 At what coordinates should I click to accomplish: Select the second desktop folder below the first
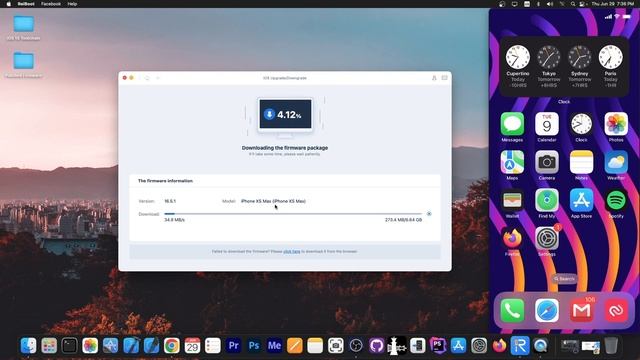click(24, 65)
